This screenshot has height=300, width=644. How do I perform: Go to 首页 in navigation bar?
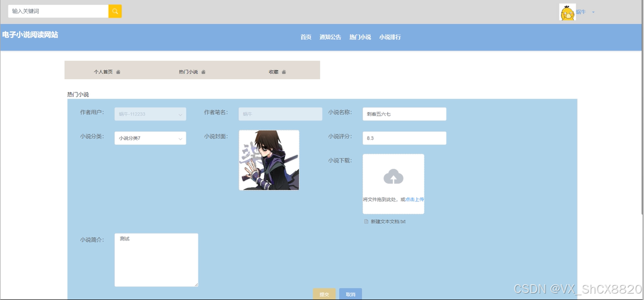tap(306, 37)
